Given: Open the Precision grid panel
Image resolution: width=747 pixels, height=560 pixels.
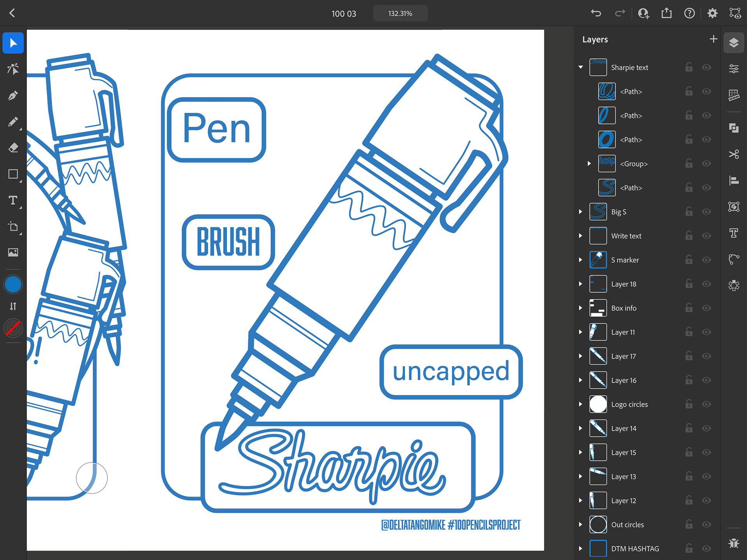Looking at the screenshot, I should tap(734, 95).
